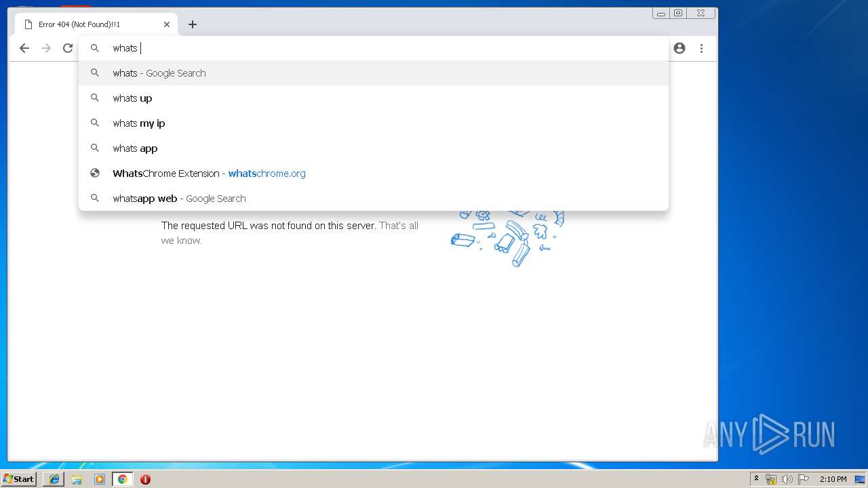Restore down the Chrome window

click(678, 13)
